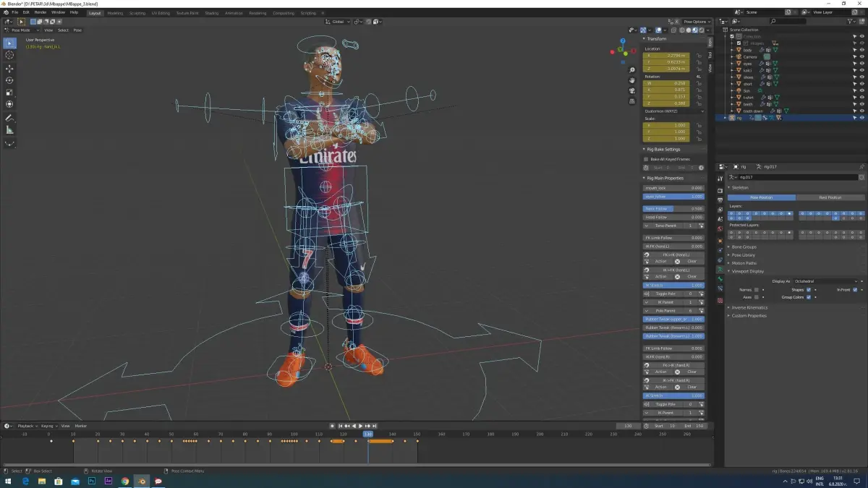
Task: Open Bone properties tab icon
Action: tap(720, 278)
